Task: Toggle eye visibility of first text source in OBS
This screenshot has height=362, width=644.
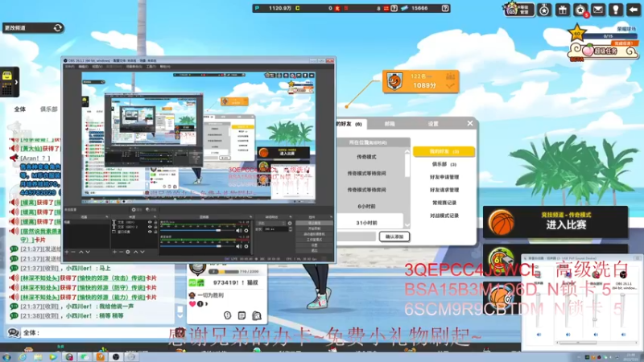Action: (150, 222)
